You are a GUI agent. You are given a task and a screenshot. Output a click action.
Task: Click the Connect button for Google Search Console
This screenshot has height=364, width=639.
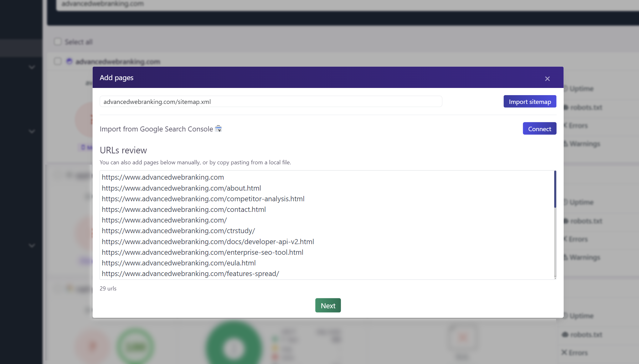click(x=539, y=129)
